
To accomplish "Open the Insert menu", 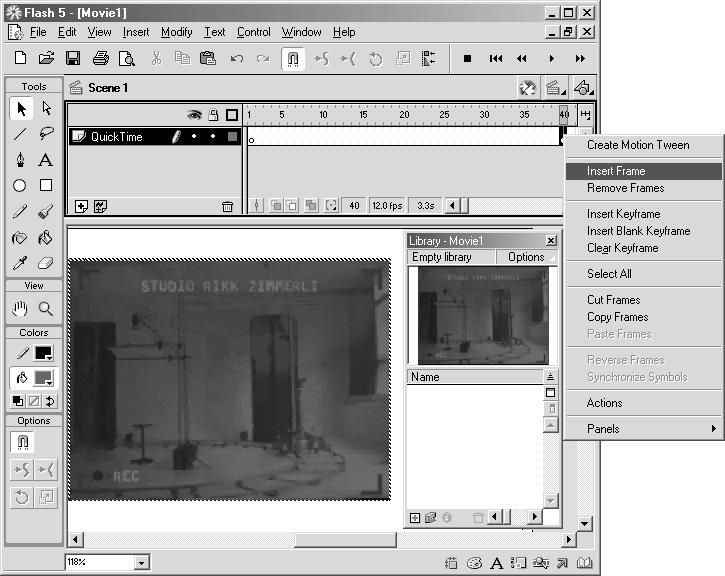I will coord(135,32).
